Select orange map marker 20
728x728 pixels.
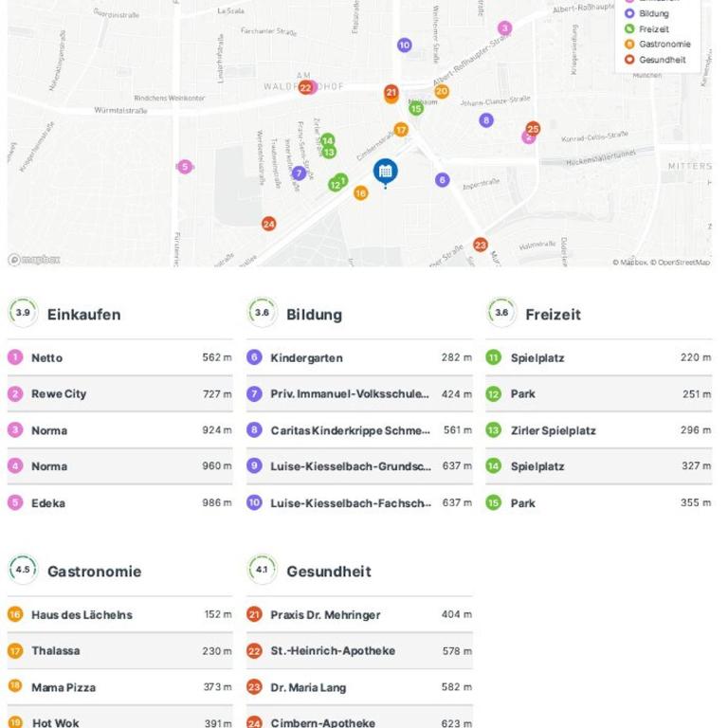pos(442,91)
